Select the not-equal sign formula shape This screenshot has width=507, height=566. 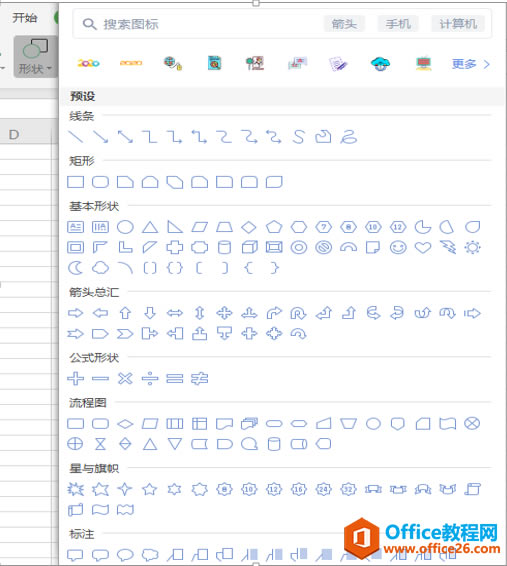click(200, 379)
